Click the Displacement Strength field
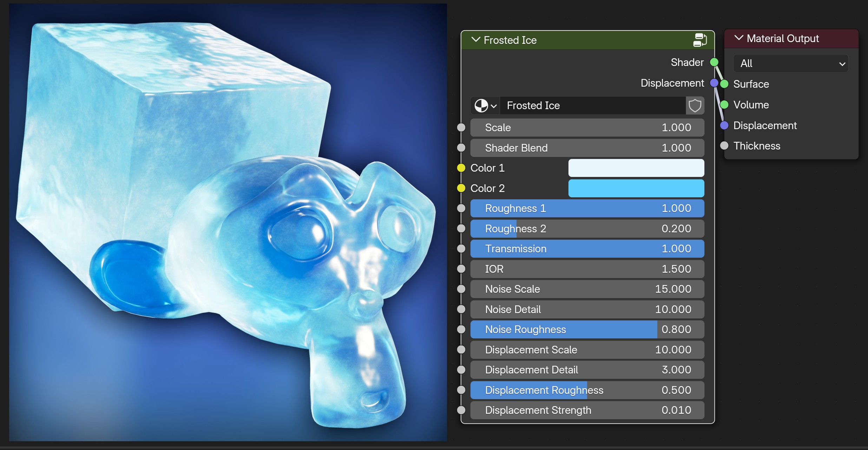Viewport: 868px width, 450px height. 587,410
